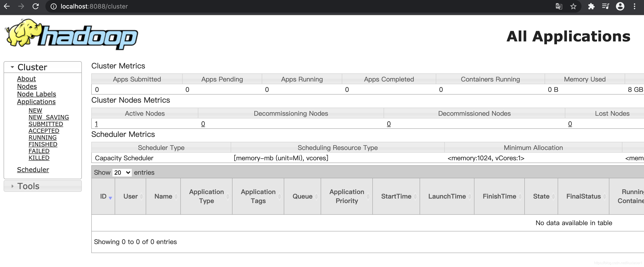Open the Nodes link in sidebar
Image resolution: width=644 pixels, height=267 pixels.
27,86
